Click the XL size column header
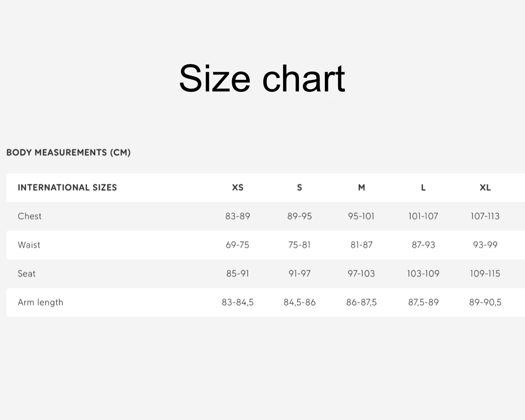The image size is (525, 420). pyautogui.click(x=485, y=188)
